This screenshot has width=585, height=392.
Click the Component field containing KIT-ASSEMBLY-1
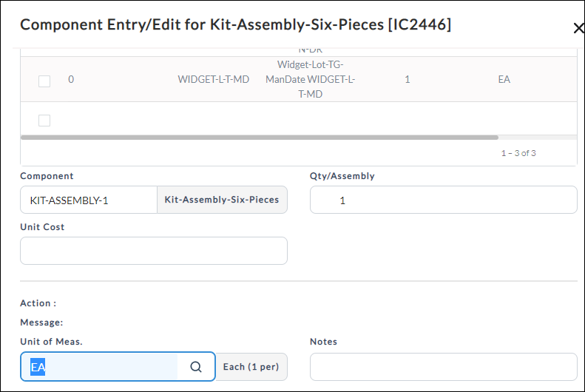(89, 200)
